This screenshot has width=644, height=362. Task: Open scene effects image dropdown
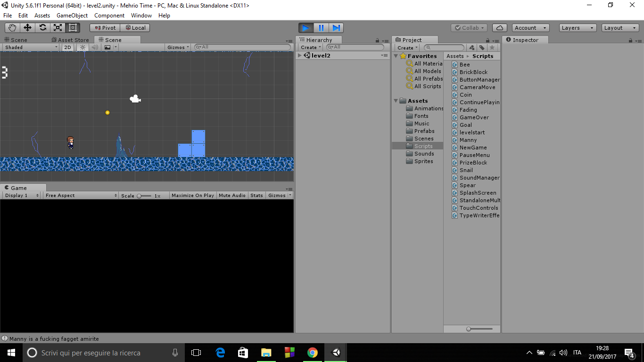[110, 47]
